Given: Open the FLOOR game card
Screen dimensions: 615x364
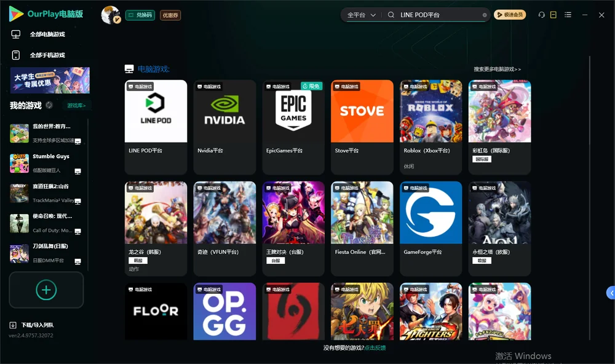Looking at the screenshot, I should pos(156,312).
